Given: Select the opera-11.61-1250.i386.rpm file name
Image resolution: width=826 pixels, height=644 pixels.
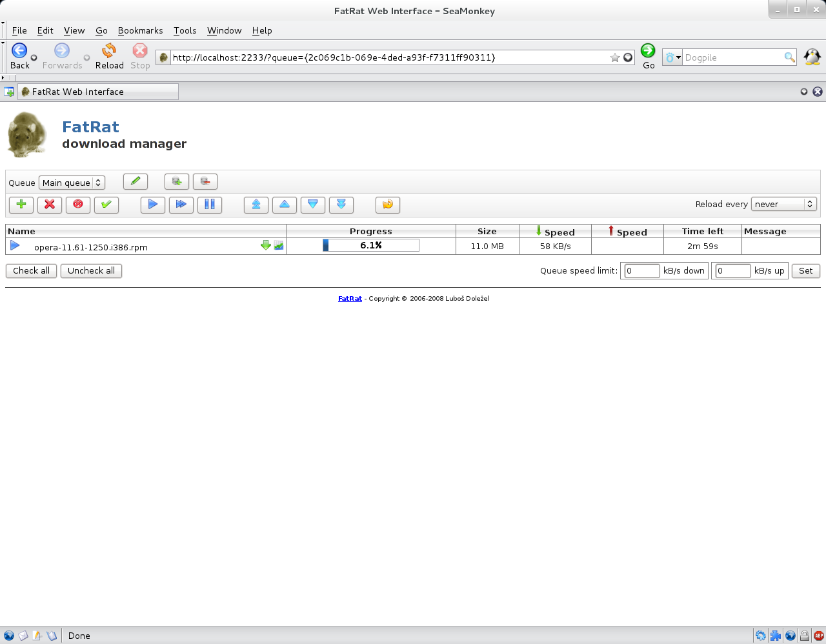Looking at the screenshot, I should coord(91,247).
